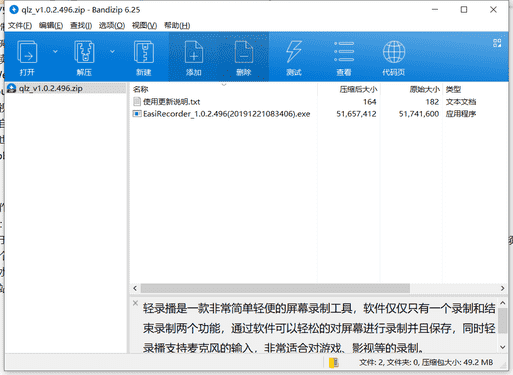Click the zip icon next to qlz_v1.0.2.496.zip in the tree
Screen dimensions: 513x375
12,88
